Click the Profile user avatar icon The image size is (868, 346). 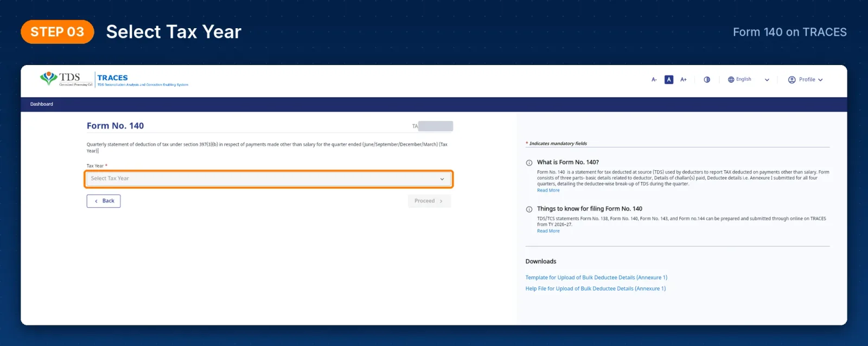(x=792, y=80)
